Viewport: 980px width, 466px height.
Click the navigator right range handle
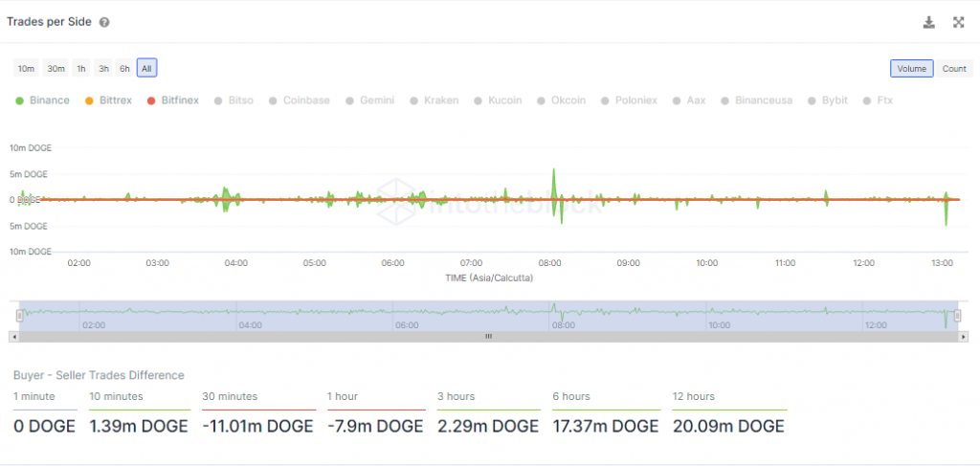click(x=957, y=315)
